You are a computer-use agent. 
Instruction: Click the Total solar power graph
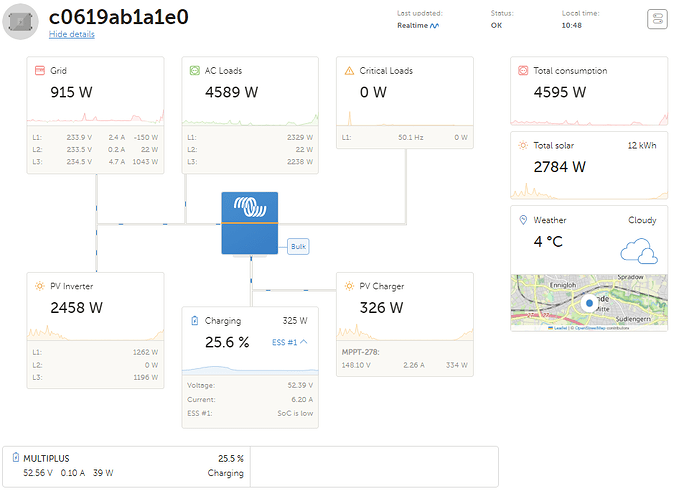589,191
